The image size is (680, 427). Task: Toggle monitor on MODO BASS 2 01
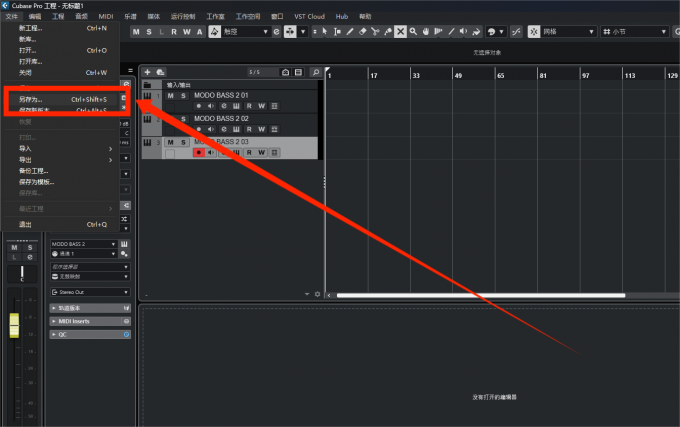pyautogui.click(x=211, y=106)
